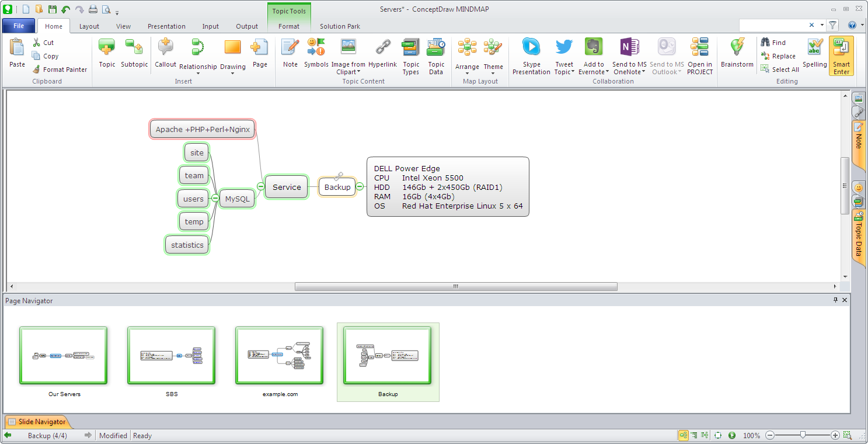Screen dimensions: 868x444
Task: Collapse the Service topic branch
Action: [x=261, y=186]
